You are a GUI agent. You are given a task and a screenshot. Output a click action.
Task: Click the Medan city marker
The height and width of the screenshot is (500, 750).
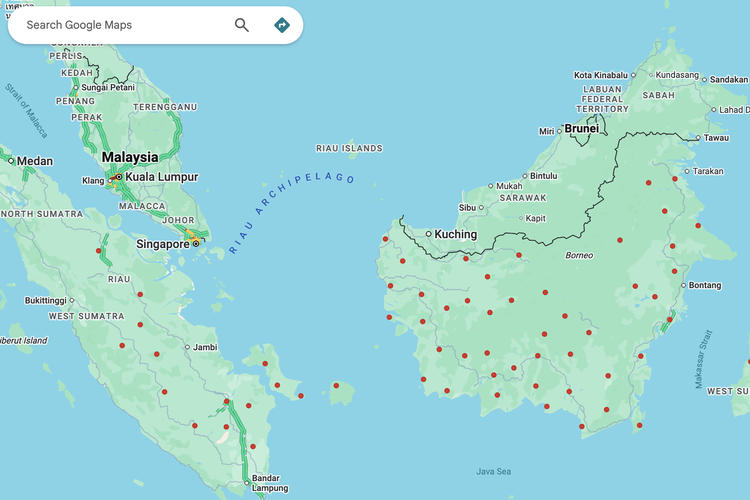11,161
